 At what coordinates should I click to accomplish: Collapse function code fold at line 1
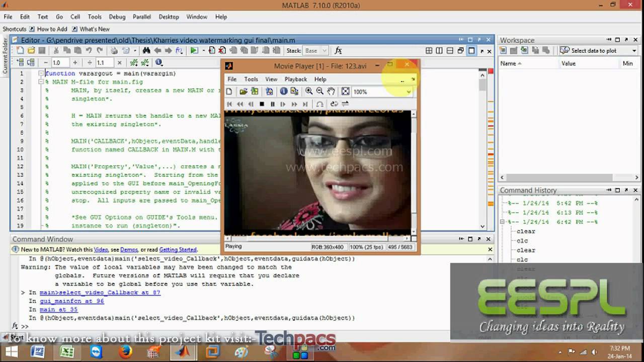41,73
